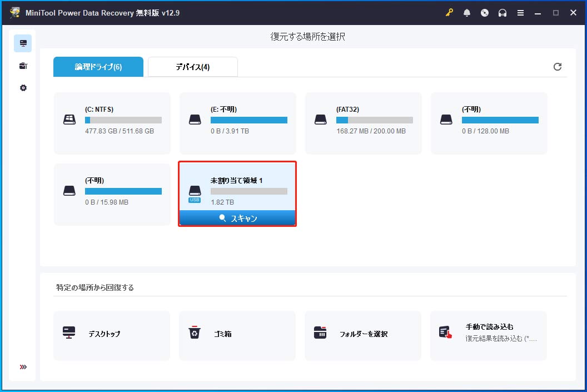587x392 pixels.
Task: Switch to the デバイス(4) tab
Action: (x=192, y=67)
